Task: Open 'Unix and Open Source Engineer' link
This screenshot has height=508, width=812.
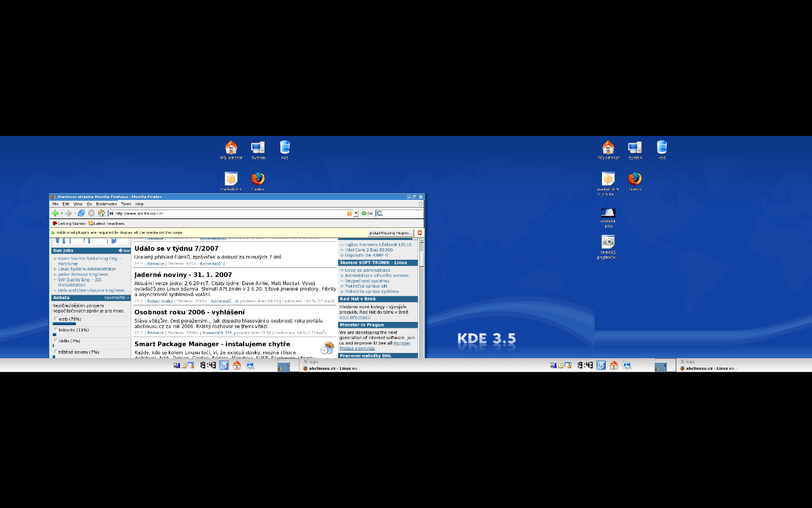Action: click(91, 290)
